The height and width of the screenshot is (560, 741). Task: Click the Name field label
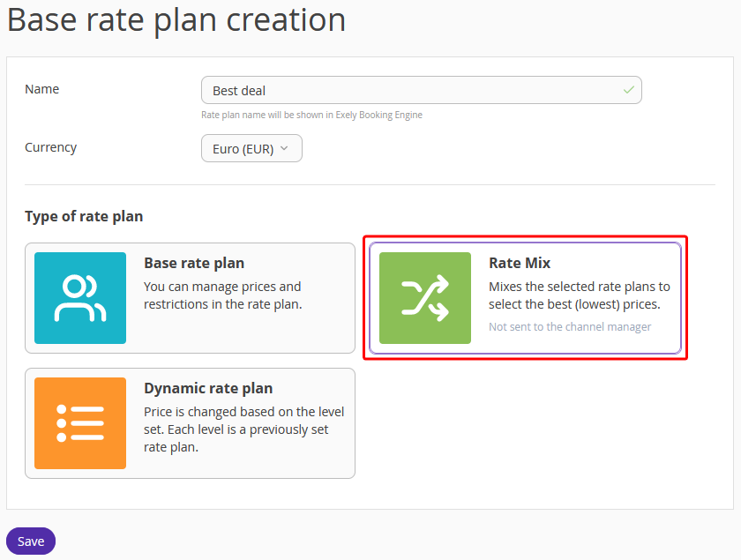(42, 89)
